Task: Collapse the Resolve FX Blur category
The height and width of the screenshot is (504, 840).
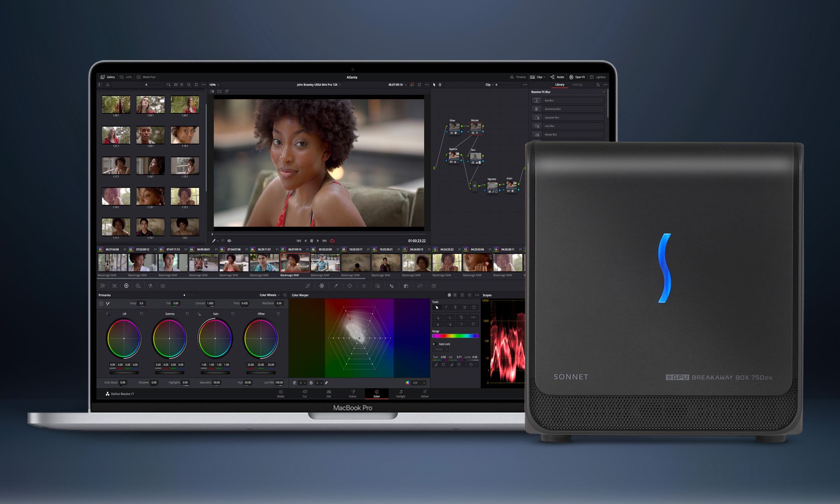Action: [604, 92]
